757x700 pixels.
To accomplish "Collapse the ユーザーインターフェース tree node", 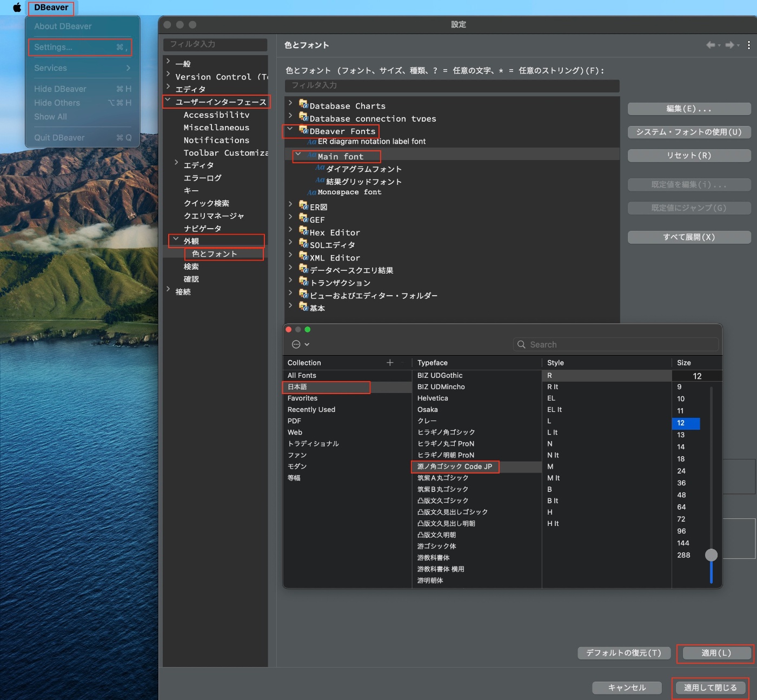I will click(x=168, y=99).
